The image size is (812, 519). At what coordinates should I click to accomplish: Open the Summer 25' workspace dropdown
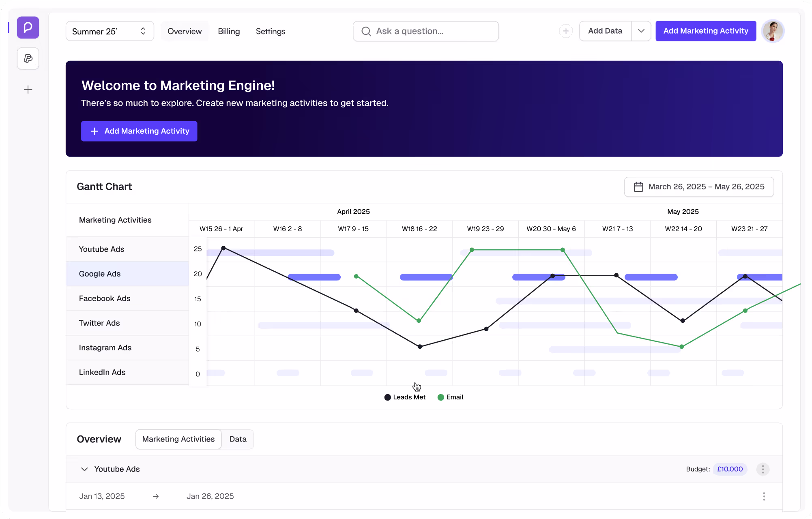[110, 31]
